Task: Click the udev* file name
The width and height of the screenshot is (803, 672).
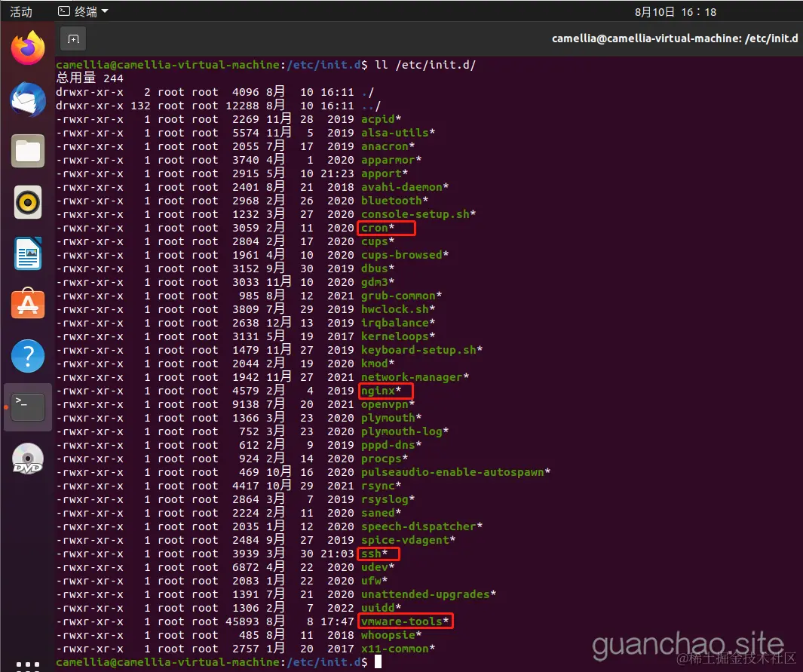Action: coord(378,567)
